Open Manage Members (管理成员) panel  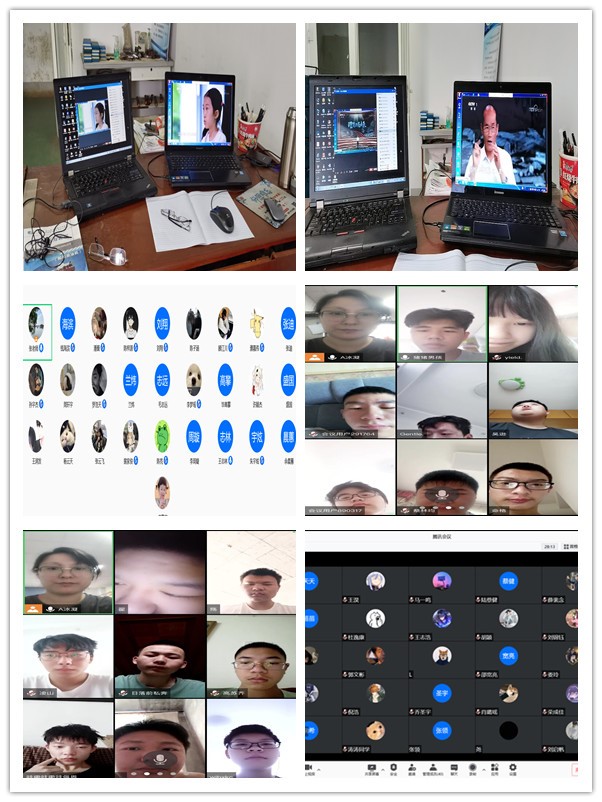433,768
